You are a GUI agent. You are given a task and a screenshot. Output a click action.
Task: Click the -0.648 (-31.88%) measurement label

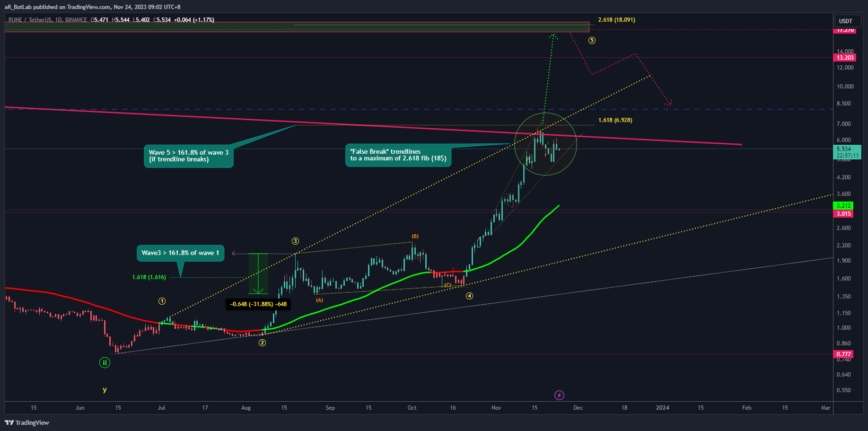tap(258, 304)
